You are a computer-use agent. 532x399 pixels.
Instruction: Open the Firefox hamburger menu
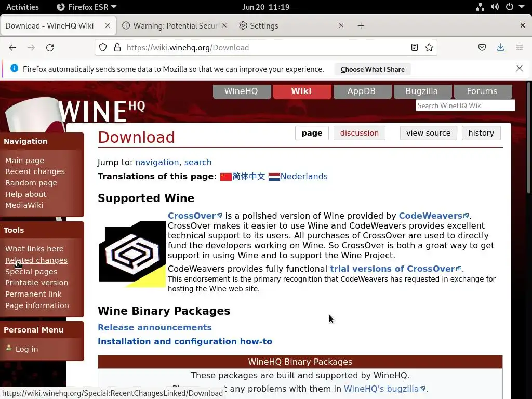[520, 47]
